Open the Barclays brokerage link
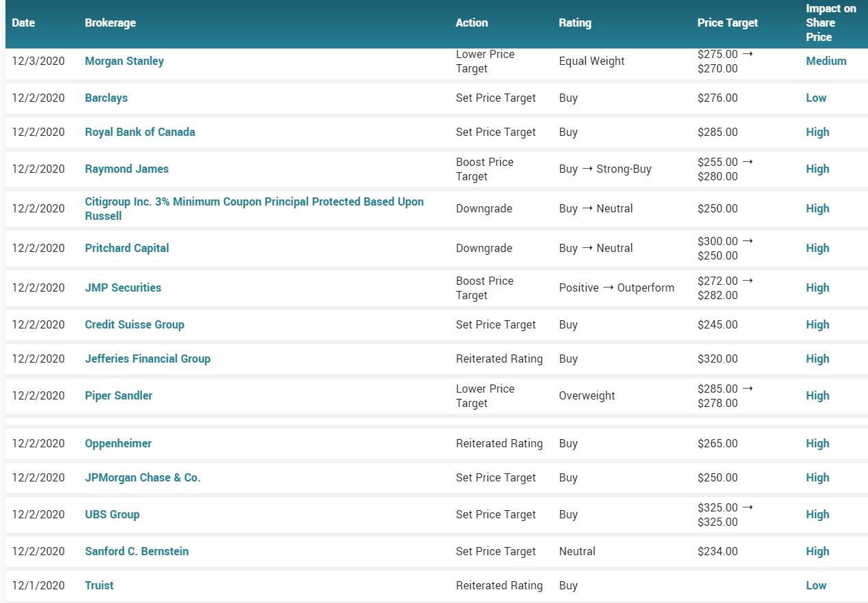The image size is (868, 603). 106,98
